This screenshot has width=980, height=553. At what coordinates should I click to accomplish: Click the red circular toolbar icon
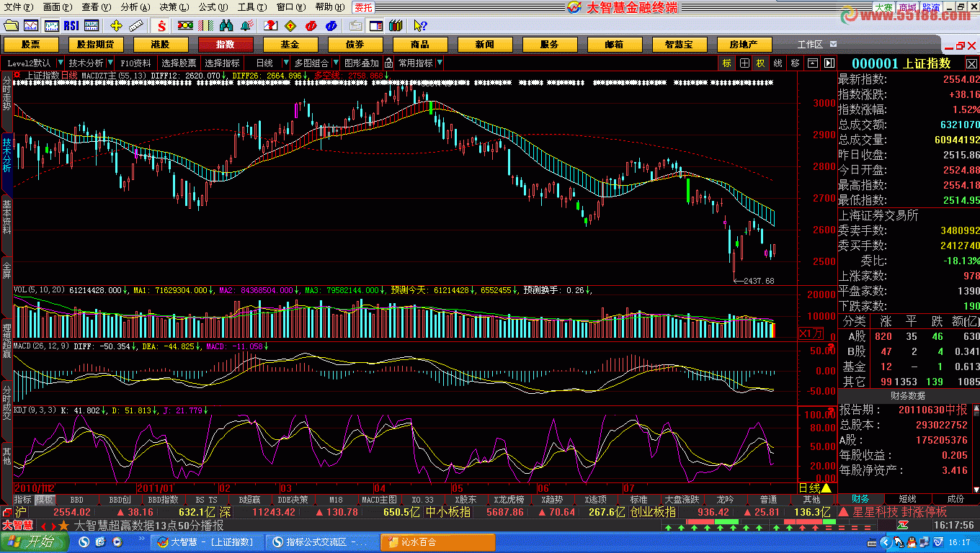pos(311,26)
